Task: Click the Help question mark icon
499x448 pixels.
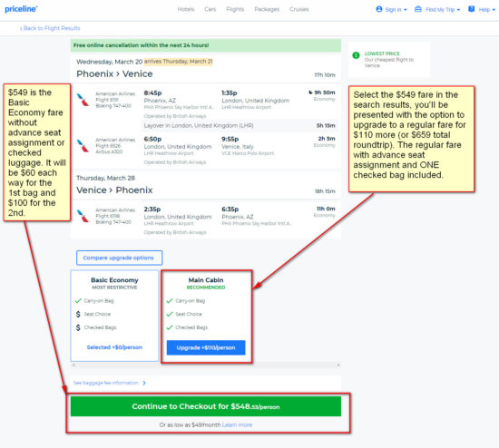Action: [x=471, y=9]
